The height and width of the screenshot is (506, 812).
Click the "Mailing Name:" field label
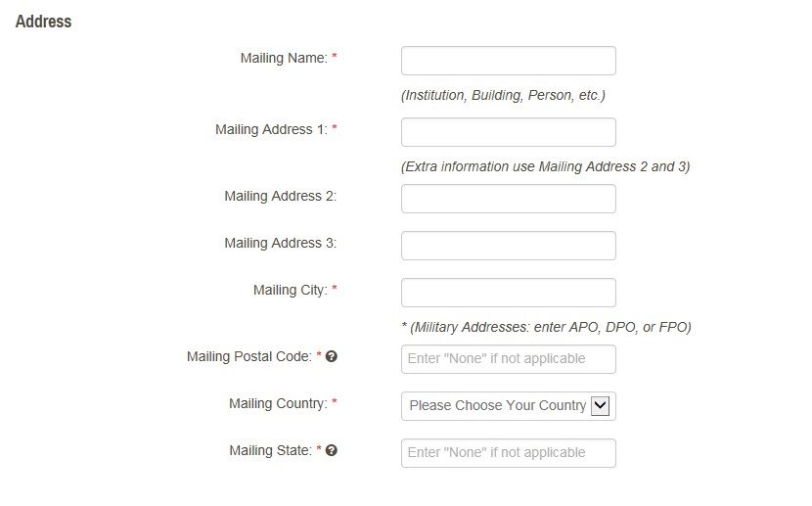(x=284, y=58)
